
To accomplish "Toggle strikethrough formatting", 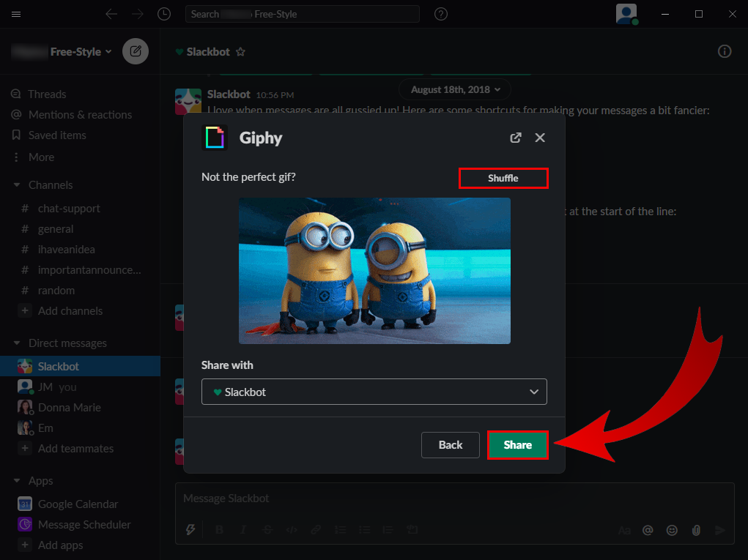I will pos(267,530).
